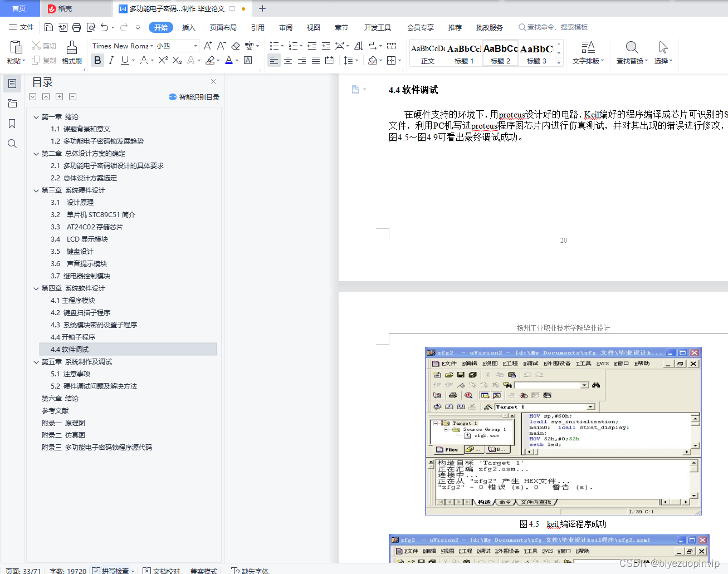Switch to the 插入 ribbon tab

pyautogui.click(x=189, y=27)
